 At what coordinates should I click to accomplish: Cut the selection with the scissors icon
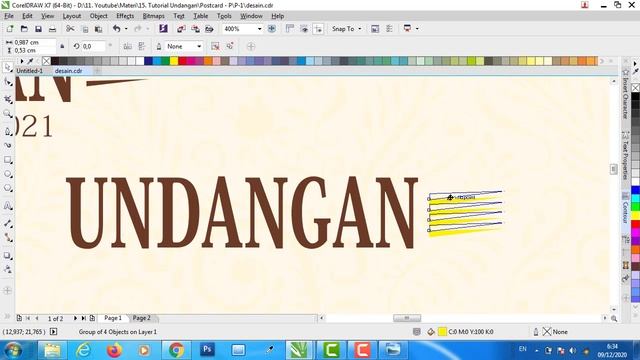click(x=70, y=29)
